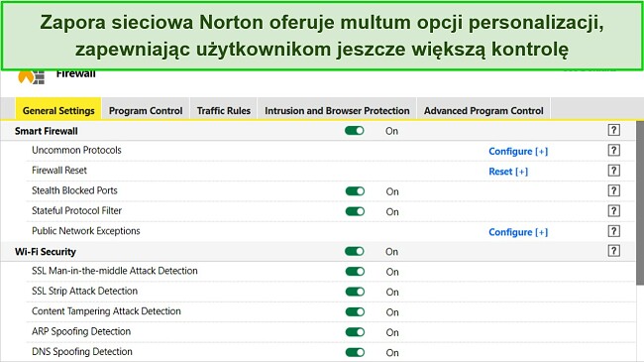Image resolution: width=644 pixels, height=362 pixels.
Task: Click the On status beside Smart Firewall
Action: tap(391, 131)
